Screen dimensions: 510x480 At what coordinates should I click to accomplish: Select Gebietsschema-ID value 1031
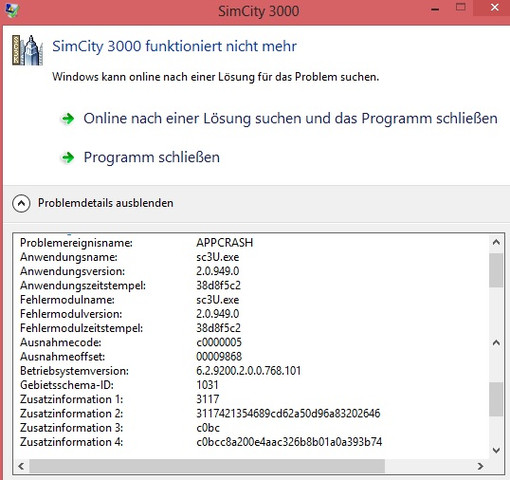pyautogui.click(x=207, y=385)
